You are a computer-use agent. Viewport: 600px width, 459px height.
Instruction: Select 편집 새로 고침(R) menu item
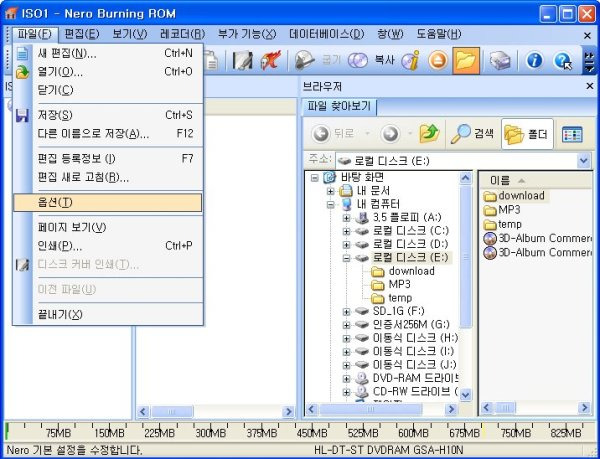pos(108,177)
